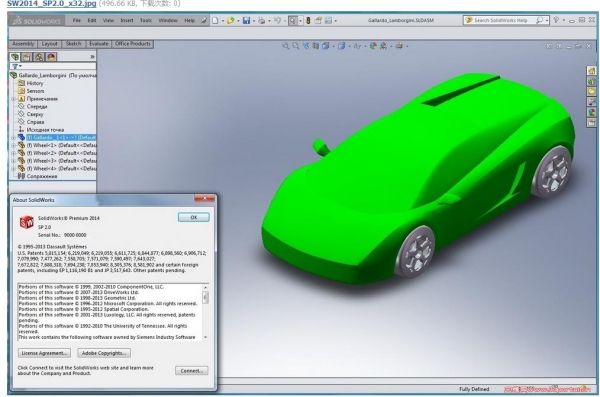Expand the Wheel<2> component node

point(13,153)
